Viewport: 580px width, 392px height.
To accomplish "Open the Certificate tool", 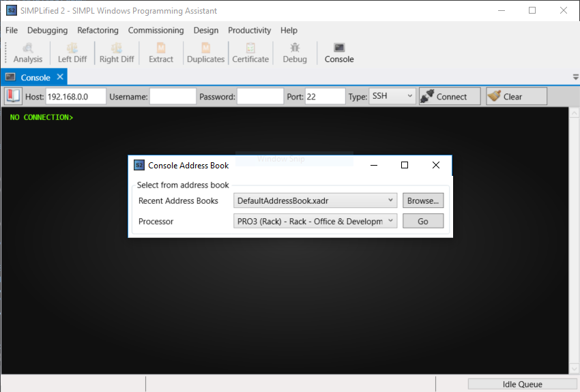I will (250, 53).
